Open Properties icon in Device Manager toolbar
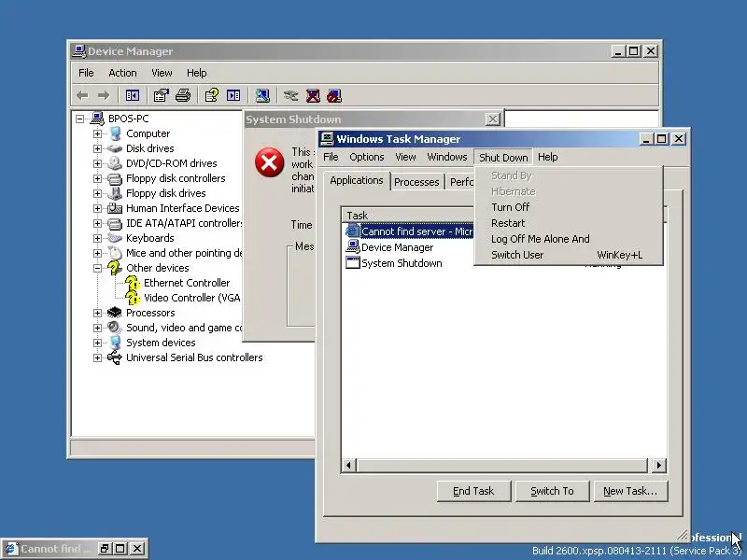The height and width of the screenshot is (560, 747). pos(161,96)
